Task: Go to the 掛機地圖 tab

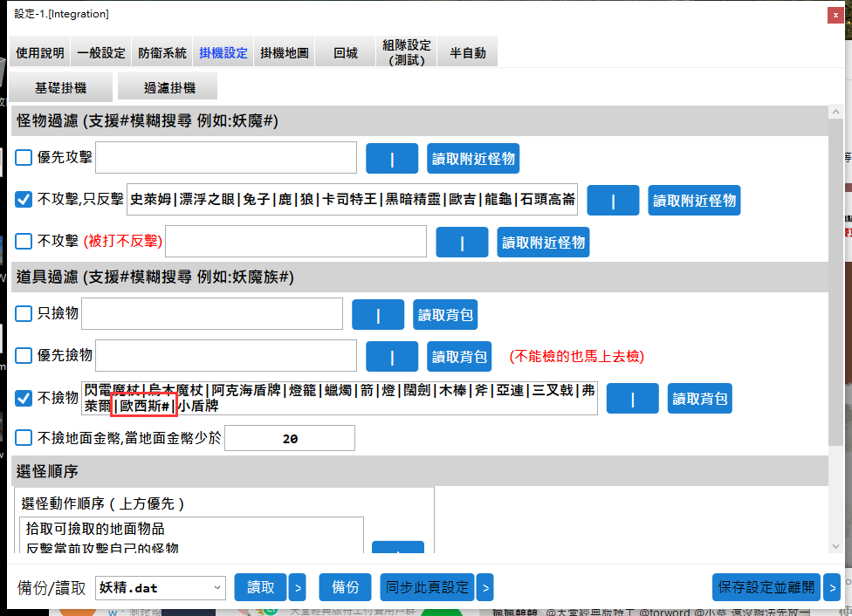Action: coord(285,52)
